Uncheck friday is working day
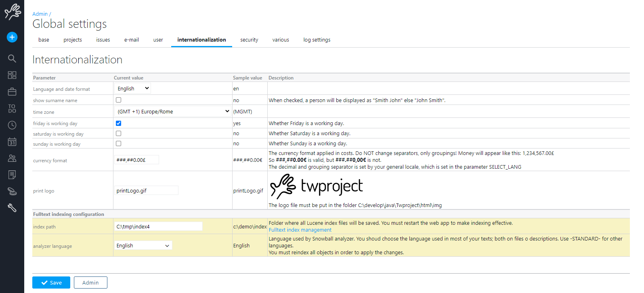 (x=118, y=123)
